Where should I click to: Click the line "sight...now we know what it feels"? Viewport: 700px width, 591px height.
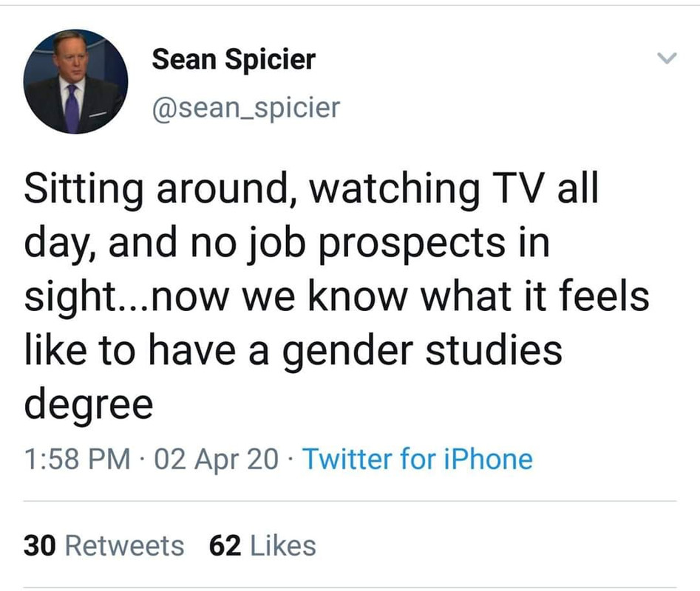pos(336,297)
